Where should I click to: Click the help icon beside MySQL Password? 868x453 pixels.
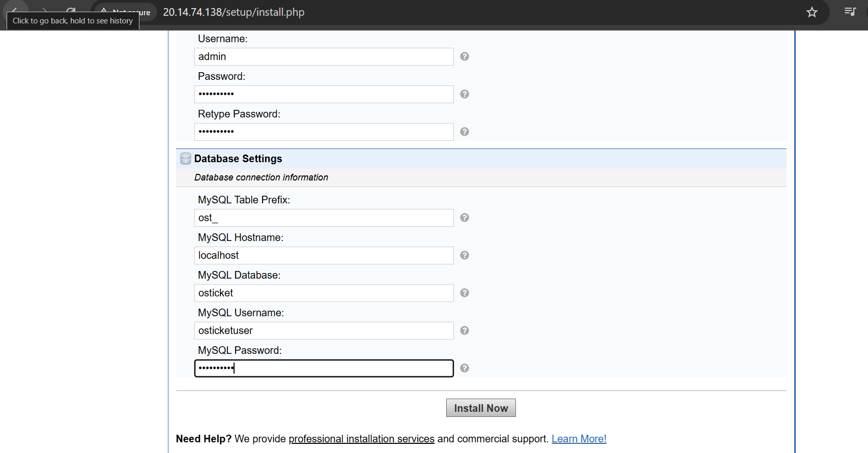coord(464,368)
